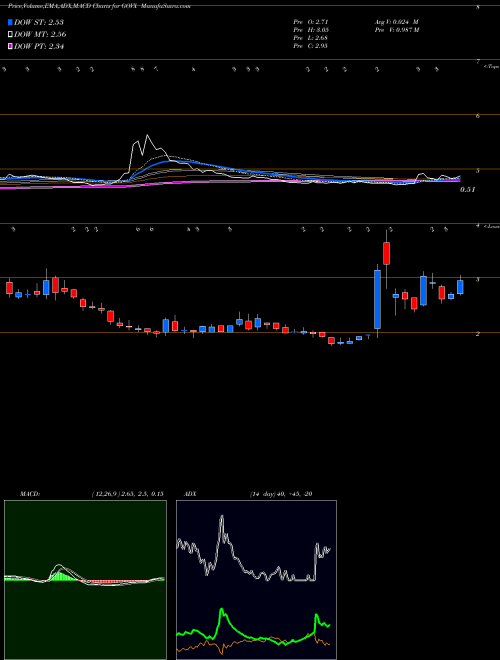
Task: Click the blue DOW ST legend swatch
Action: pyautogui.click(x=10, y=22)
